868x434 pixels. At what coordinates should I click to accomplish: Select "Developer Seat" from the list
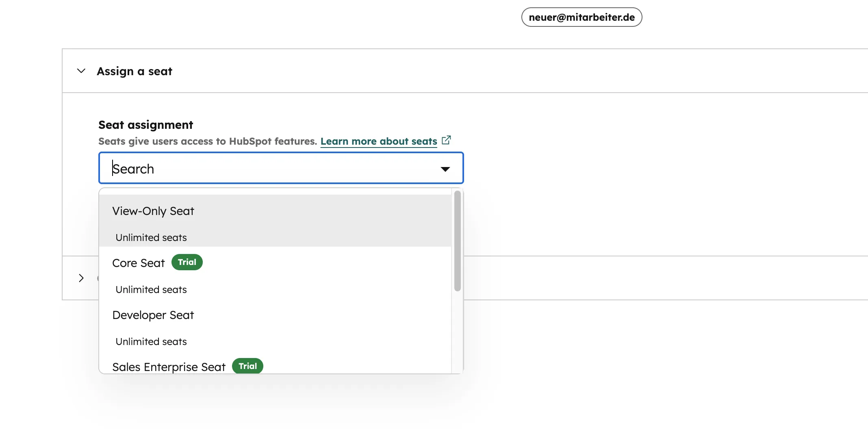point(153,315)
